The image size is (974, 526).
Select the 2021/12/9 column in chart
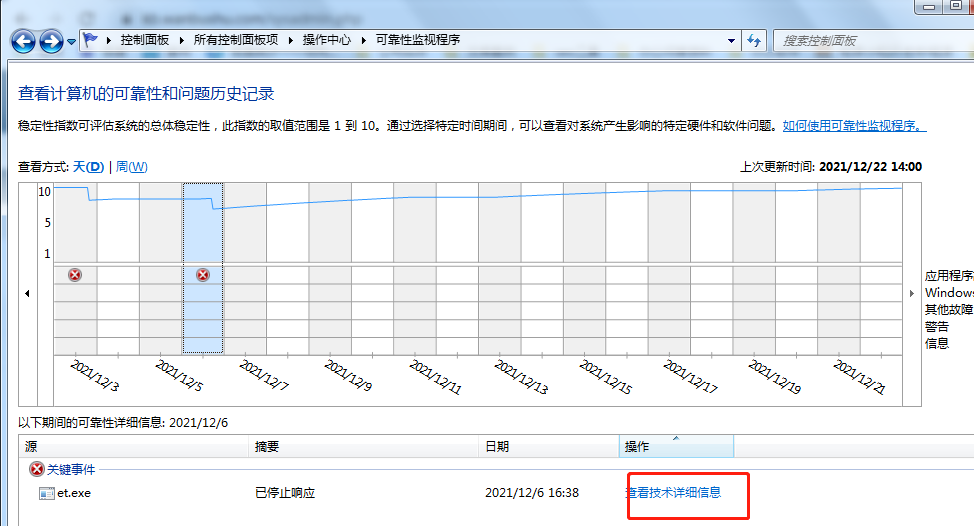point(330,268)
